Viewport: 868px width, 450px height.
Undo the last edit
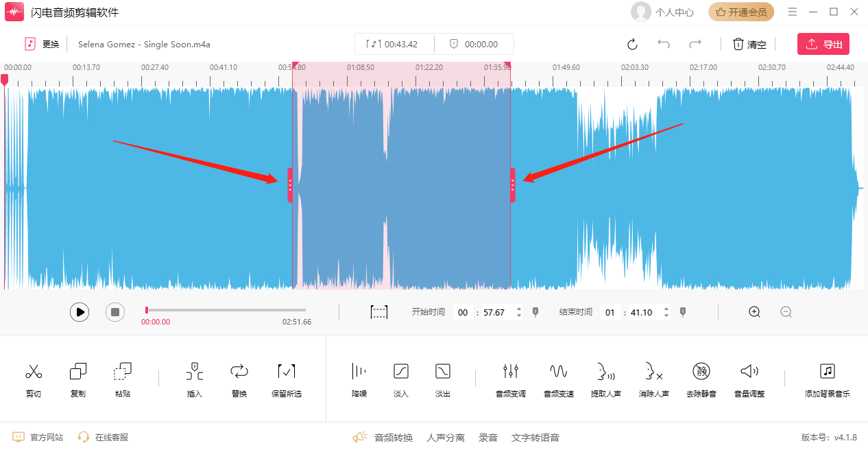(664, 44)
